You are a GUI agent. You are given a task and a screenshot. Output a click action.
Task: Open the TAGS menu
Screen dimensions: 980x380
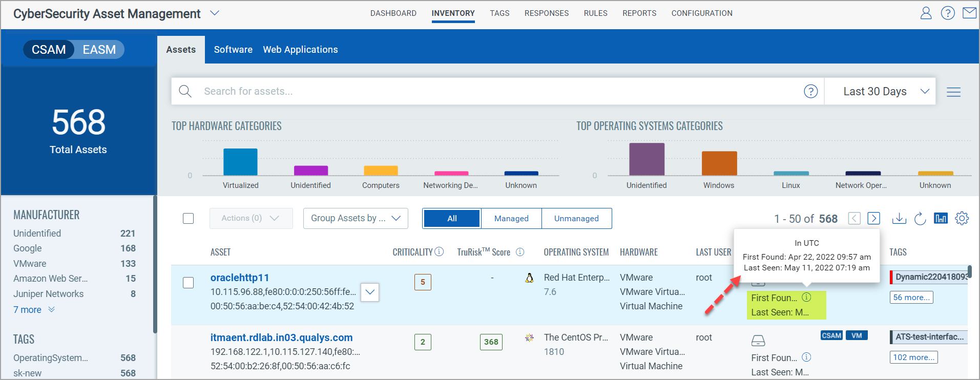(499, 13)
